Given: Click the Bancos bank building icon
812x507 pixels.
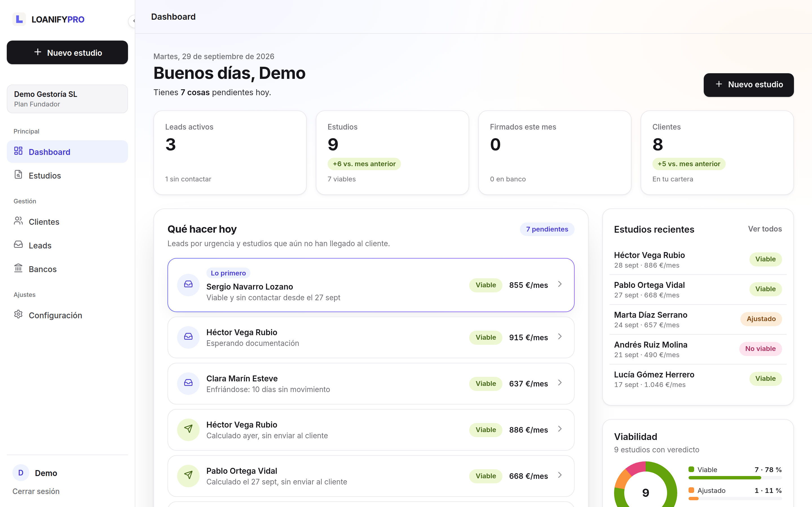Looking at the screenshot, I should tap(18, 268).
